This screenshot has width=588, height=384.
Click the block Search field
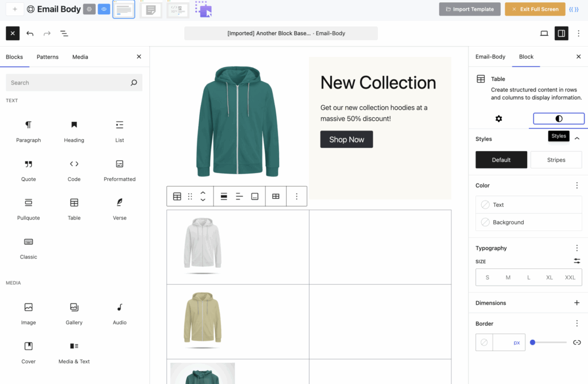pyautogui.click(x=69, y=83)
